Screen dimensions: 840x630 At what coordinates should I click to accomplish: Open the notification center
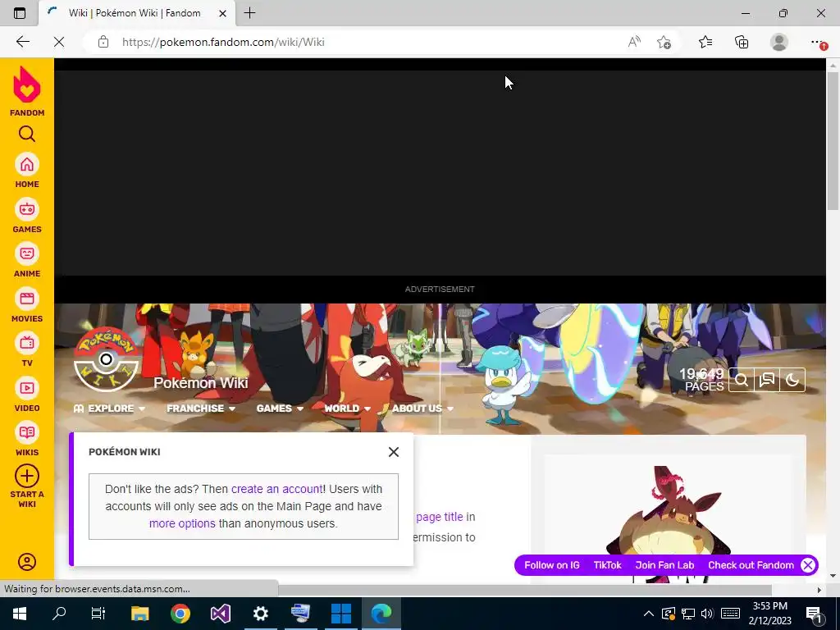tap(815, 614)
